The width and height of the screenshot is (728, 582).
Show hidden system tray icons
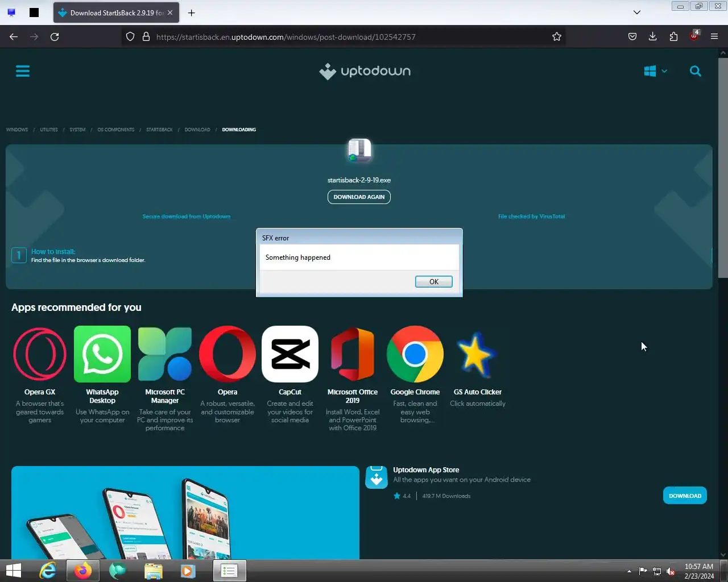(x=629, y=571)
